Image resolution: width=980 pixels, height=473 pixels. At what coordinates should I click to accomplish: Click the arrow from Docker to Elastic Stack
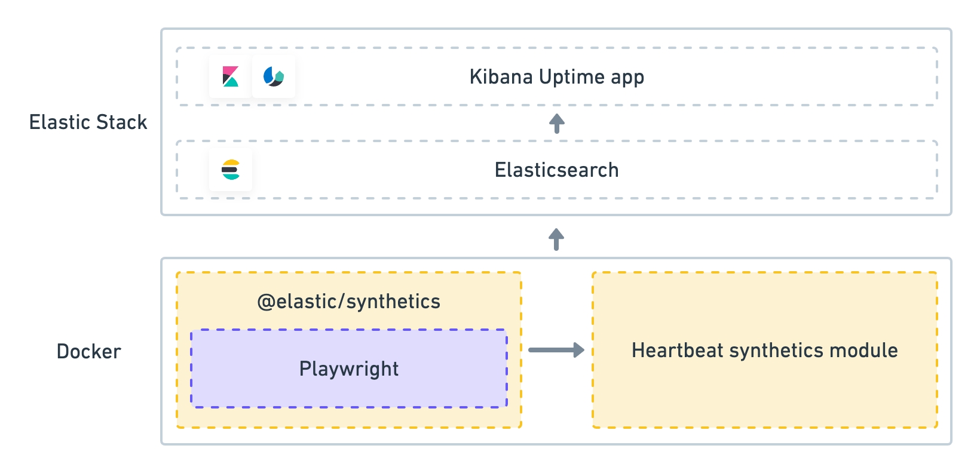click(x=557, y=239)
